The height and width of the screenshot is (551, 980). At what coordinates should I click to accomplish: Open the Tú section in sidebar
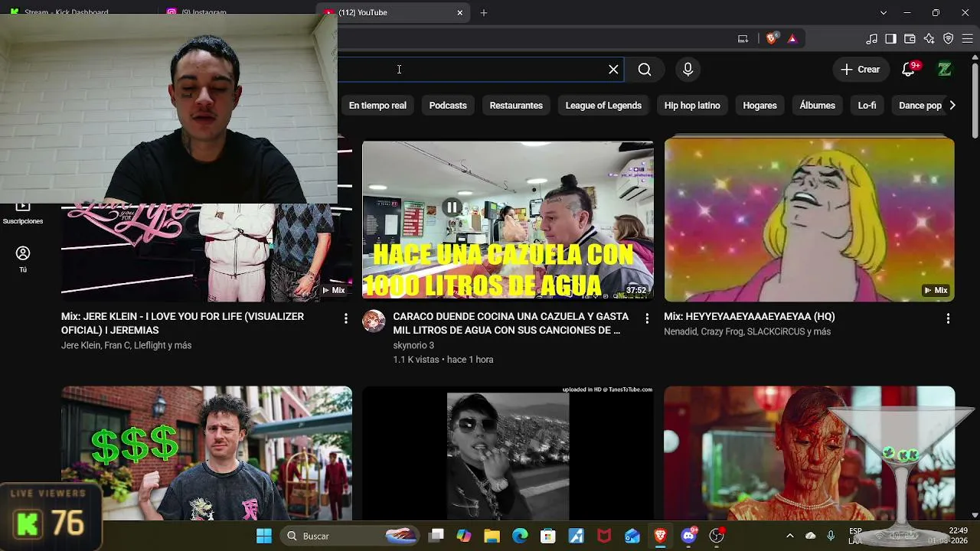tap(23, 259)
